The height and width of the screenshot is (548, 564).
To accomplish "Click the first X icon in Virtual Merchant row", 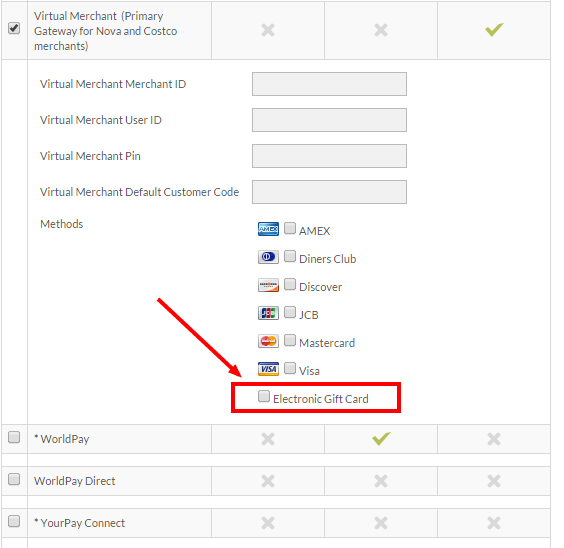I will [268, 30].
